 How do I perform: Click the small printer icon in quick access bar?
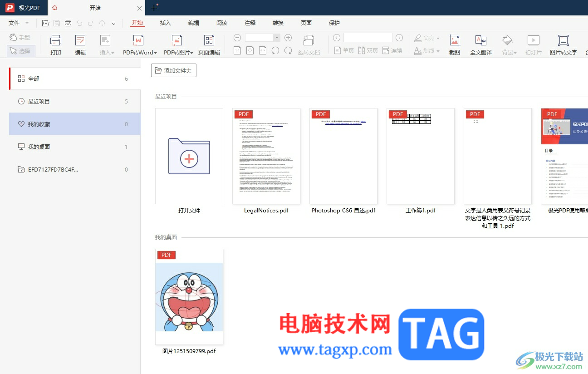(x=68, y=23)
